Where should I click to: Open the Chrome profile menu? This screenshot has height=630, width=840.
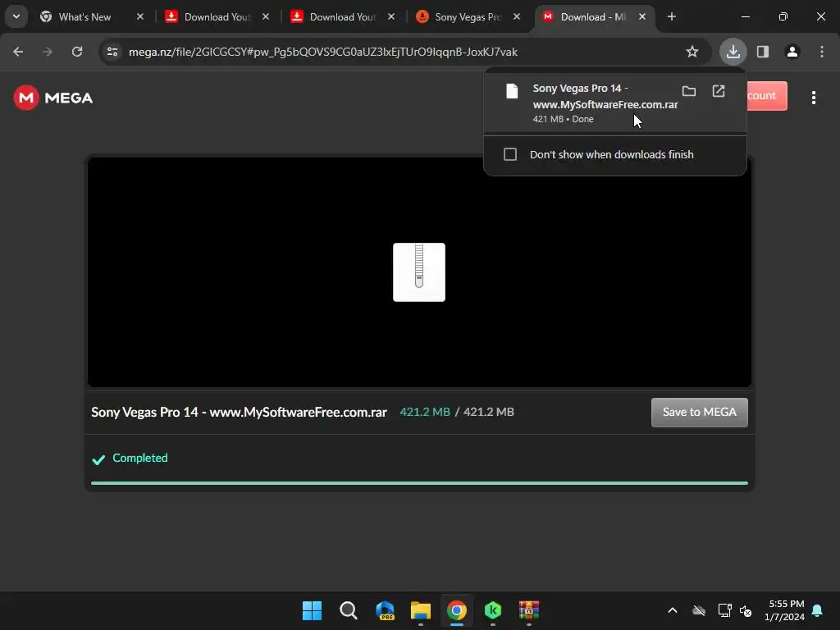pos(792,52)
